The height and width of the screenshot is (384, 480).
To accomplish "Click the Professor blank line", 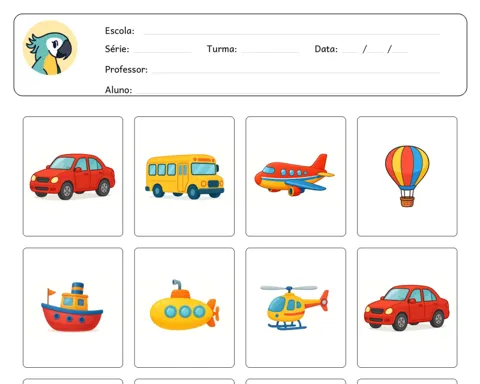I will click(296, 72).
